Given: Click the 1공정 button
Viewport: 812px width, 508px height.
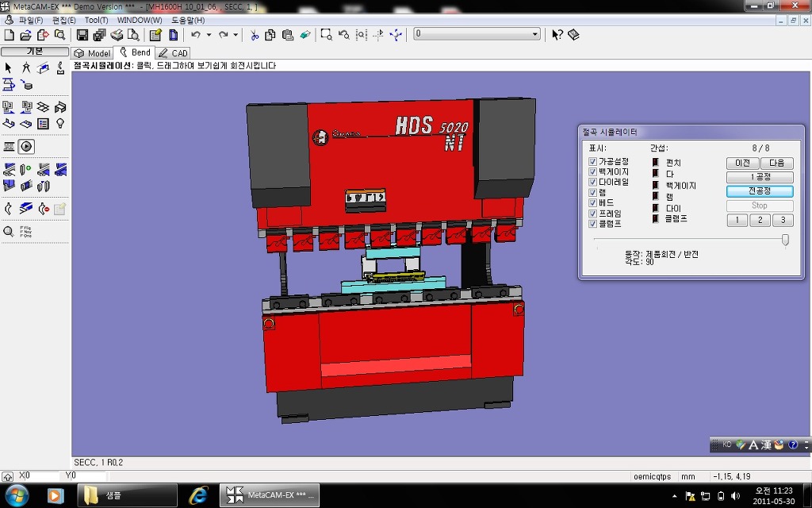Looking at the screenshot, I should [x=760, y=177].
